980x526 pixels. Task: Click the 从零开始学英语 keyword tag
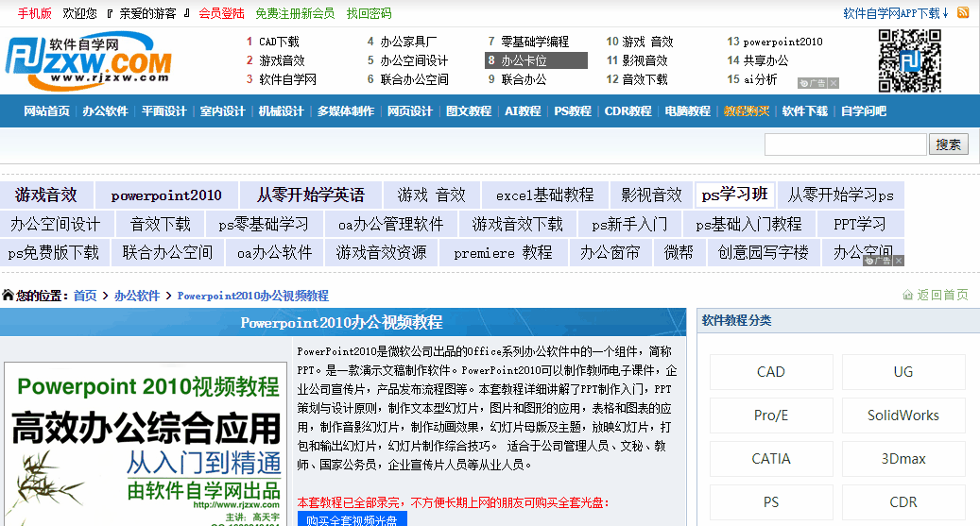click(x=311, y=195)
